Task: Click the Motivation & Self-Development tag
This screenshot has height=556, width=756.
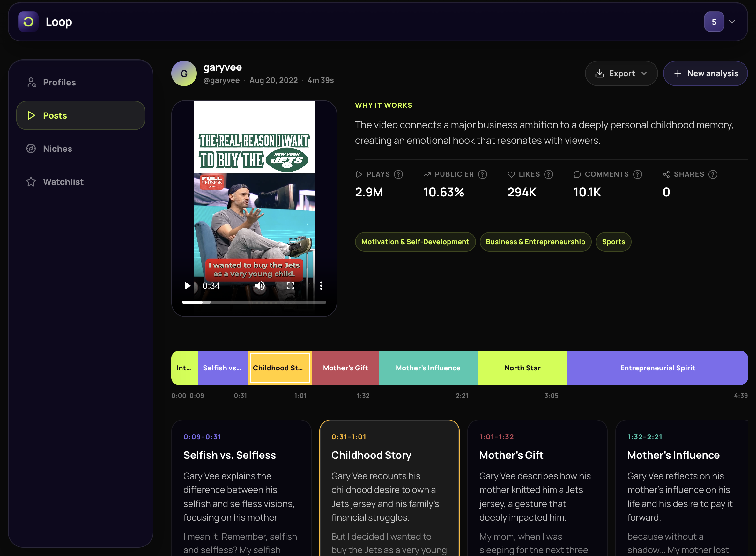Action: click(415, 242)
